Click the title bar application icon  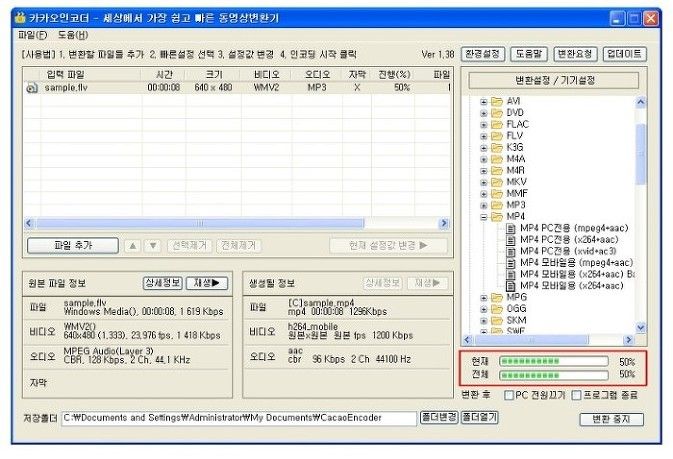(x=20, y=18)
